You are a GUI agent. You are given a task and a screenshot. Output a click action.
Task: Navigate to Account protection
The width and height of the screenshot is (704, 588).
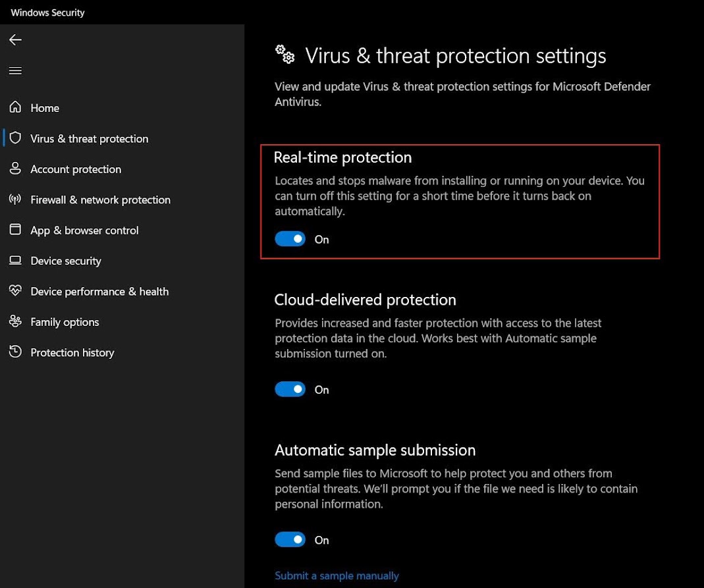[x=76, y=169]
